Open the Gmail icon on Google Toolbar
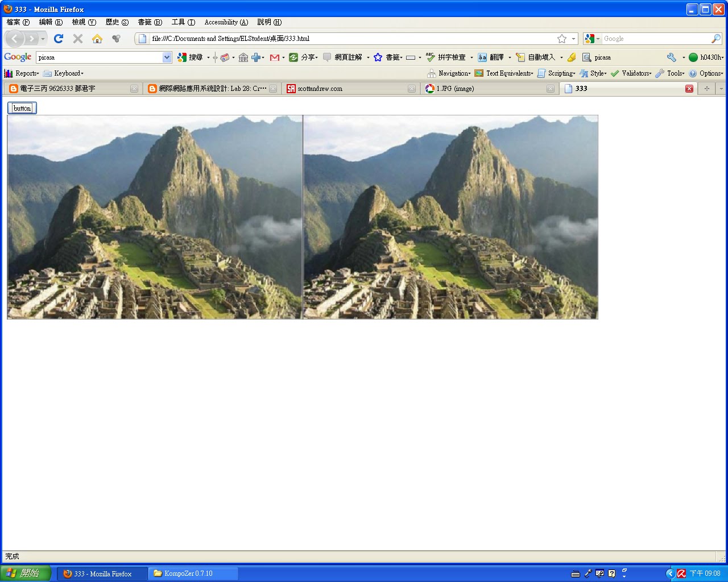 coord(275,57)
